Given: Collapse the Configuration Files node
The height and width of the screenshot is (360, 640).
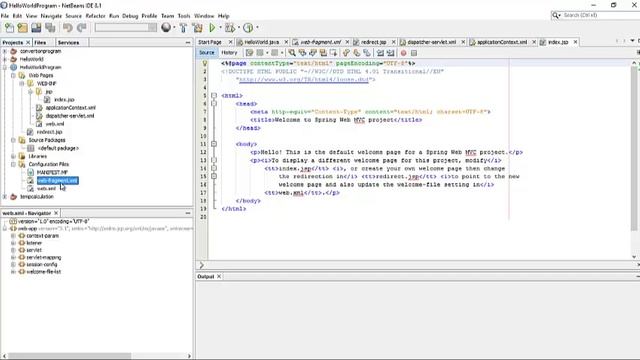Looking at the screenshot, I should click(13, 164).
